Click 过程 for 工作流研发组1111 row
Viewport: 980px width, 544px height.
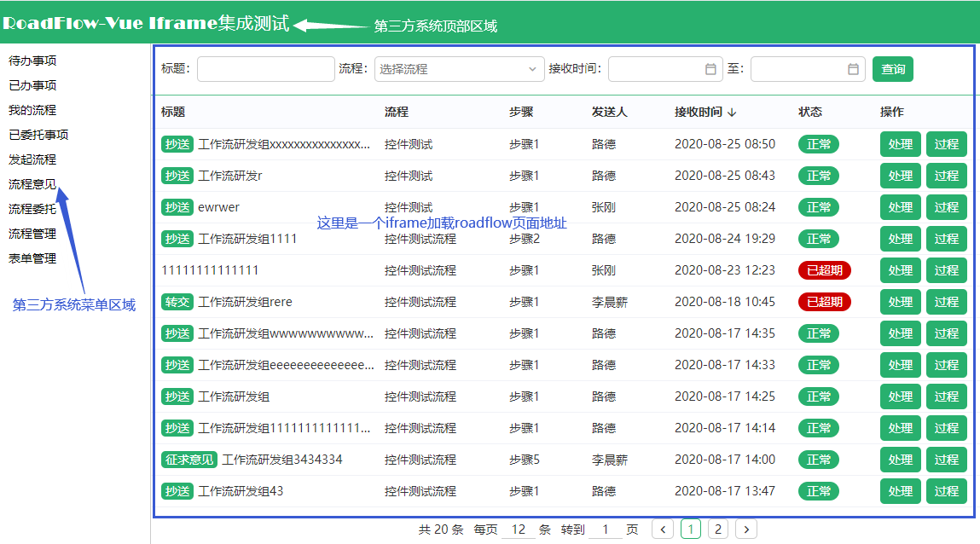tap(946, 240)
